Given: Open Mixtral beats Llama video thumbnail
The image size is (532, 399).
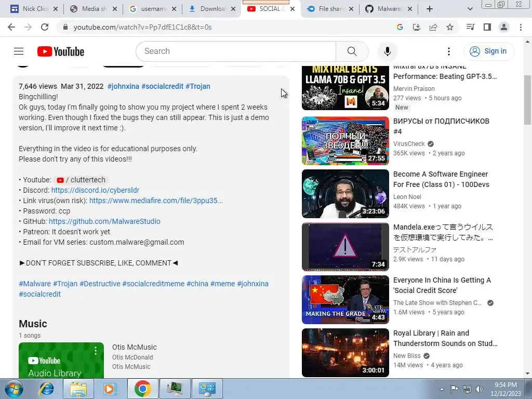Looking at the screenshot, I should (x=345, y=87).
